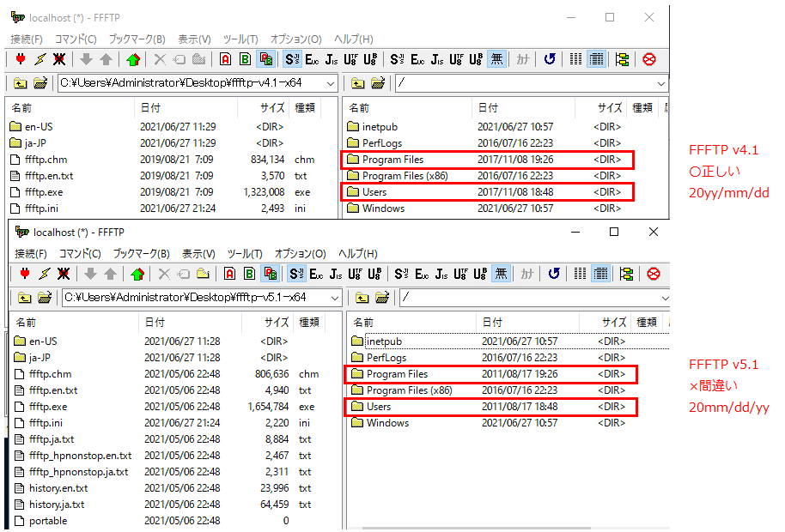Viewport: 785px width, 532px height.
Task: Refresh the file list with the blue refresh icon
Action: [x=551, y=60]
